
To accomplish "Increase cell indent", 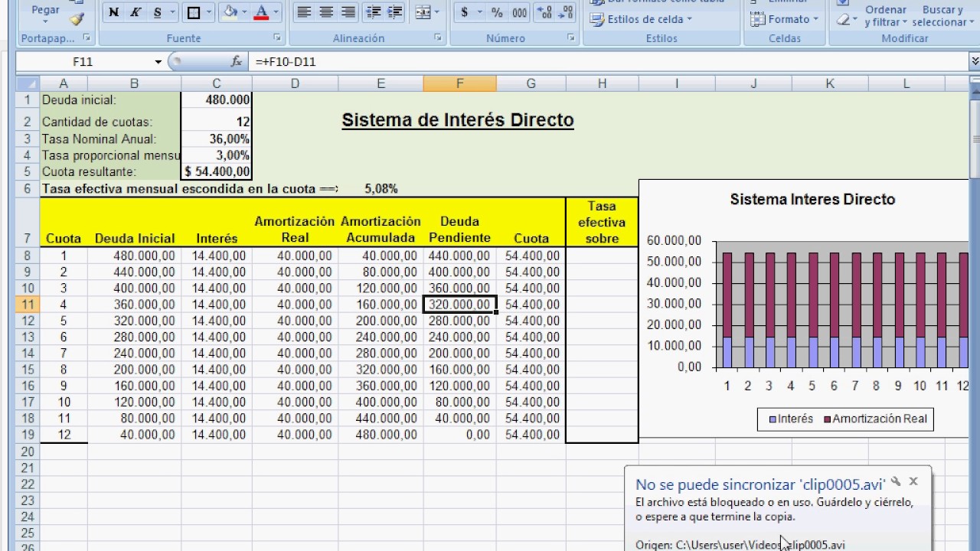I will point(395,12).
